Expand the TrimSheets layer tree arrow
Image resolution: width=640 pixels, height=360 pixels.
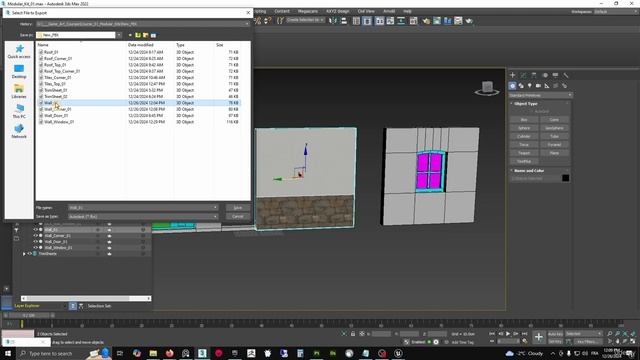(24, 254)
